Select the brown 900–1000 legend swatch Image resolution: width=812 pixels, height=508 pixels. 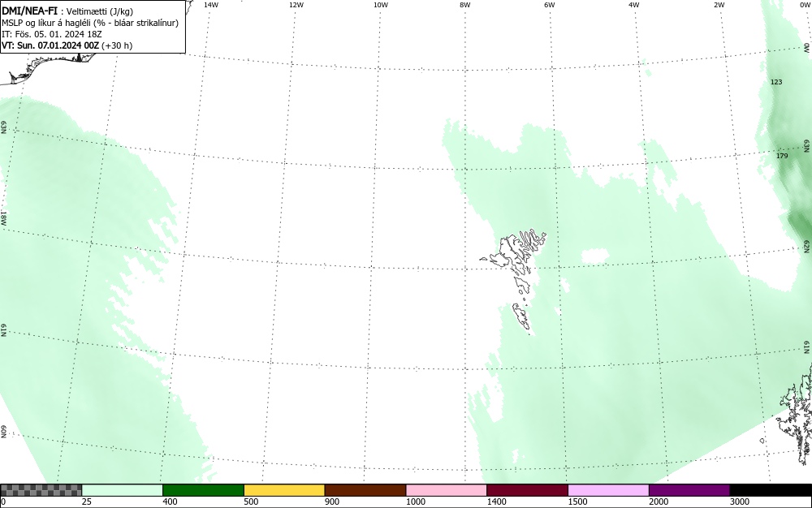point(365,490)
